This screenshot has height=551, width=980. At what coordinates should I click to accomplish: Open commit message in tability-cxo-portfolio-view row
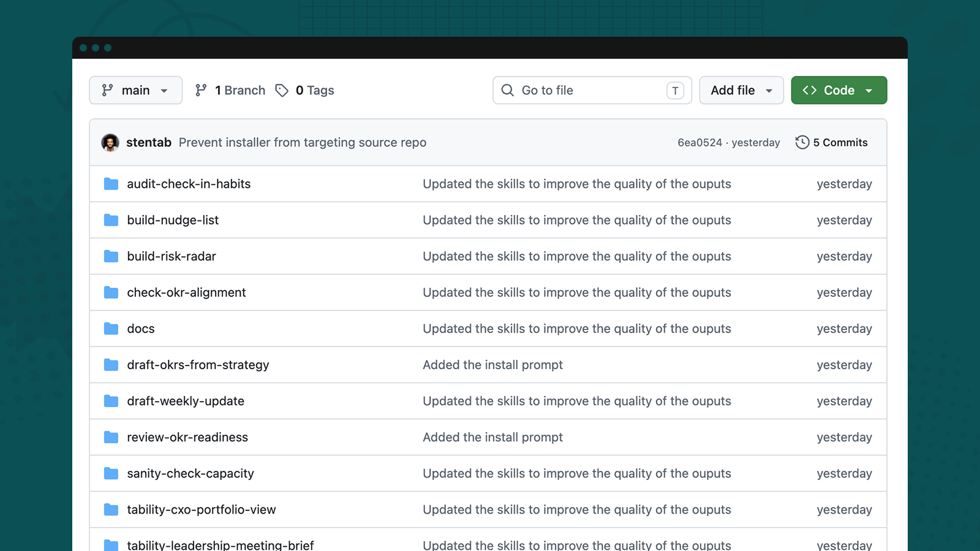[577, 509]
